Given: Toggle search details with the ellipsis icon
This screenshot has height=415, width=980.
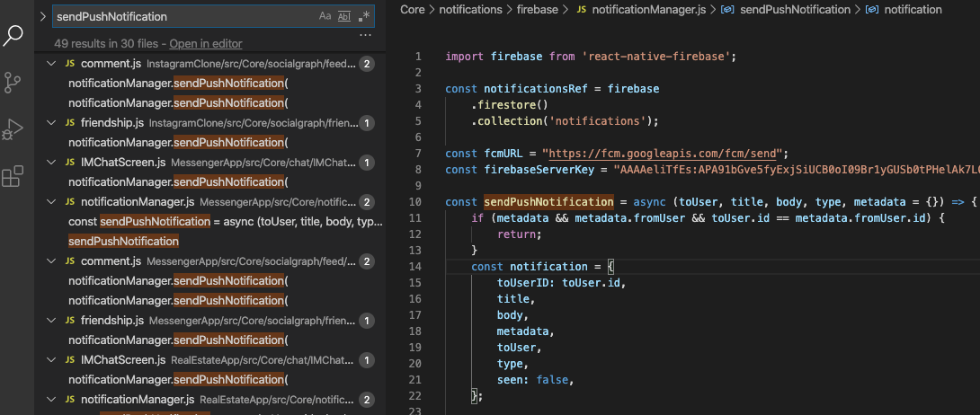Looking at the screenshot, I should [x=365, y=35].
